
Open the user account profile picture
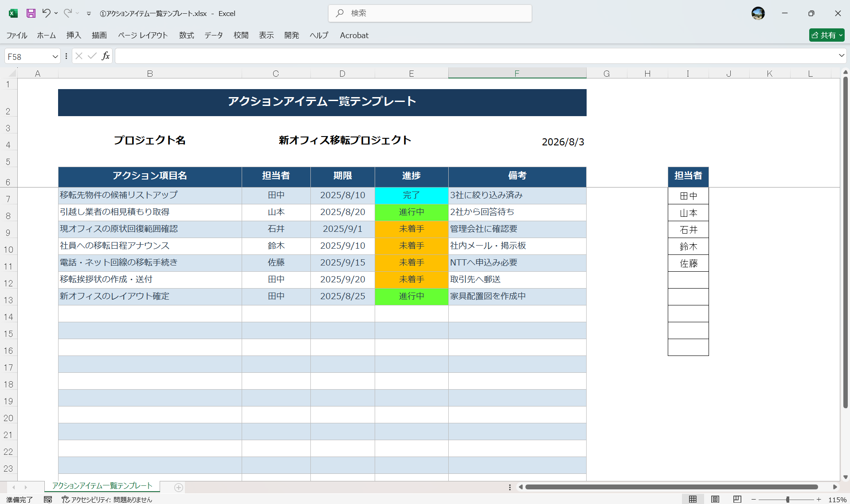click(x=758, y=13)
